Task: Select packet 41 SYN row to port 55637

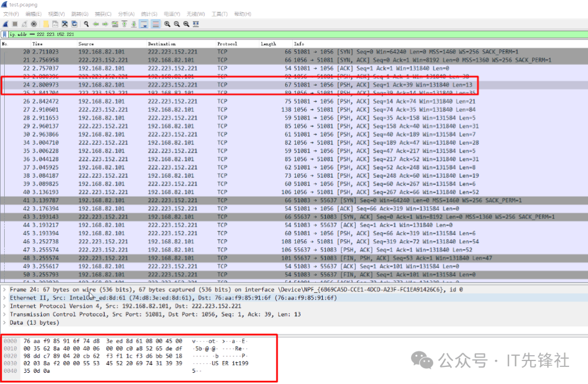Action: [x=295, y=200]
